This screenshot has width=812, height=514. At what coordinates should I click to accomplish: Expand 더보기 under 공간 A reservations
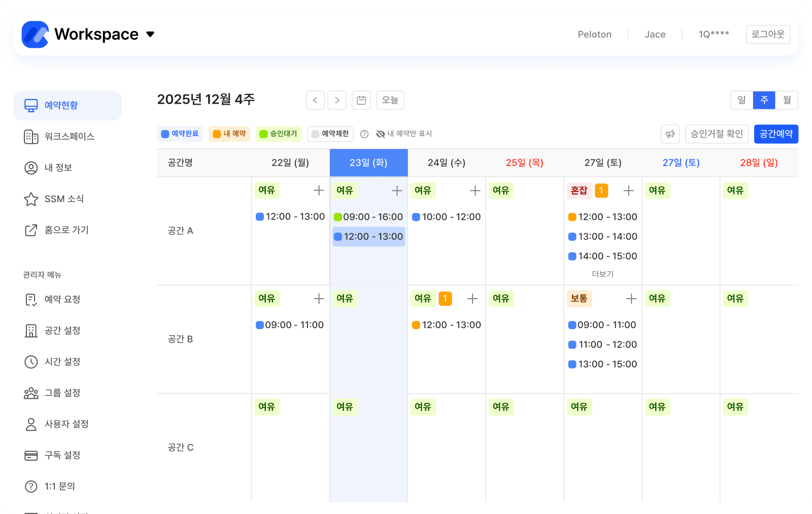pyautogui.click(x=602, y=274)
